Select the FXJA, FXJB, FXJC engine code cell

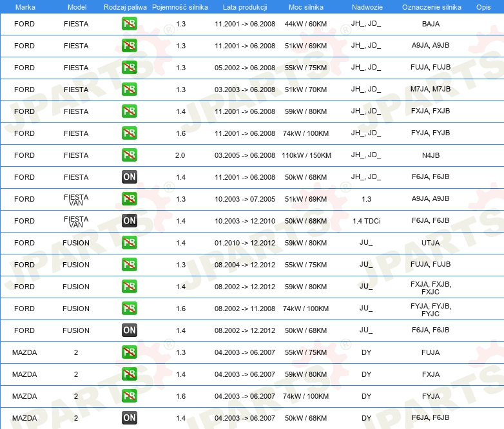pyautogui.click(x=431, y=288)
